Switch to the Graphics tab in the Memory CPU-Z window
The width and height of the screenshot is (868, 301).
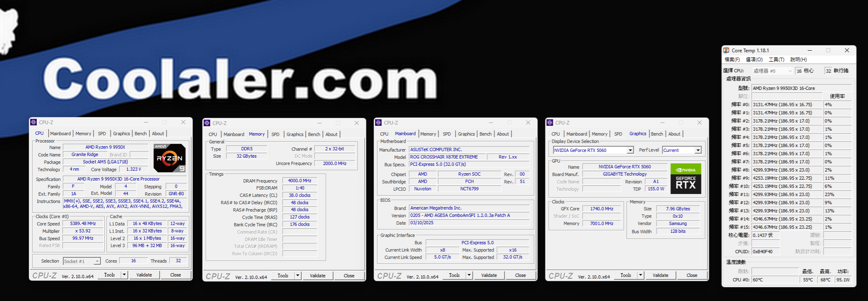(x=295, y=134)
